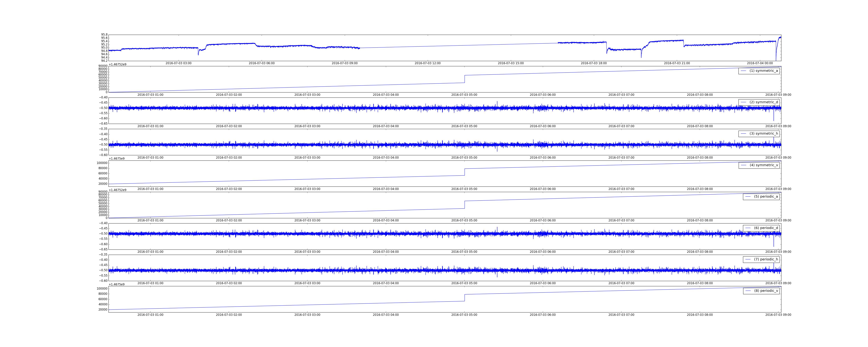Click the 03:00 tick label under symmetric_d plot

(x=307, y=126)
